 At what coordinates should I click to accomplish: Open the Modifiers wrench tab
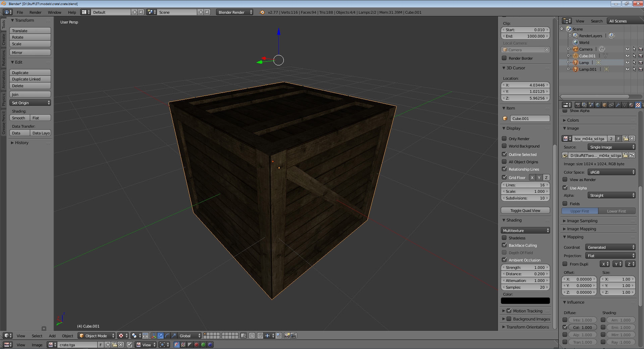618,105
